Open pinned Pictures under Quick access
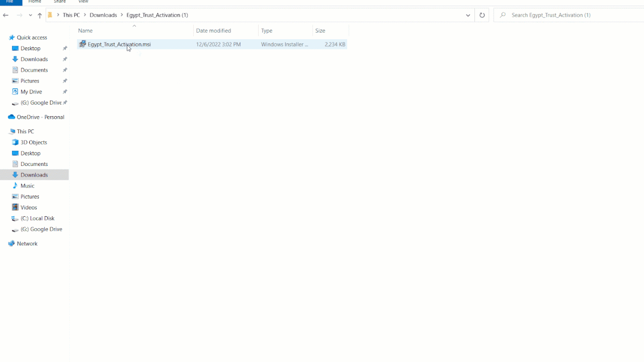Image resolution: width=644 pixels, height=362 pixels. 30,81
